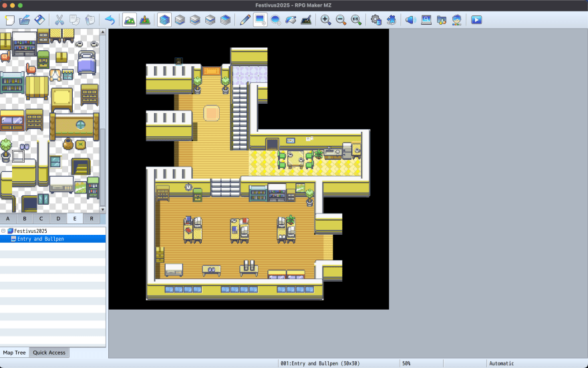Choose the Rectangle drawing tool
Image resolution: width=588 pixels, height=368 pixels.
point(260,20)
